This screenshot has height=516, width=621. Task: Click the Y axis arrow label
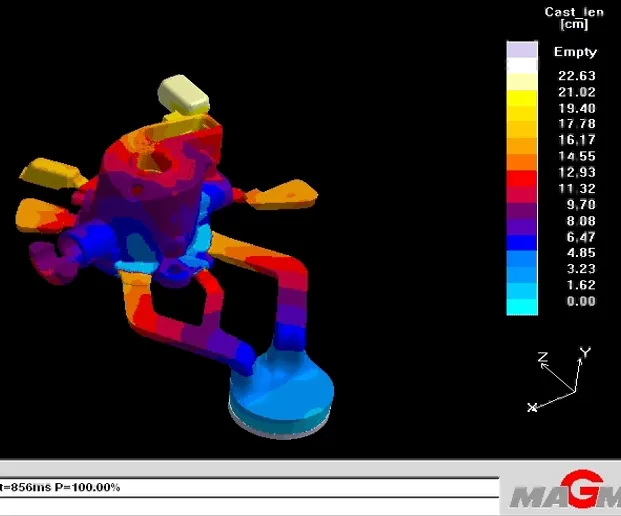585,353
